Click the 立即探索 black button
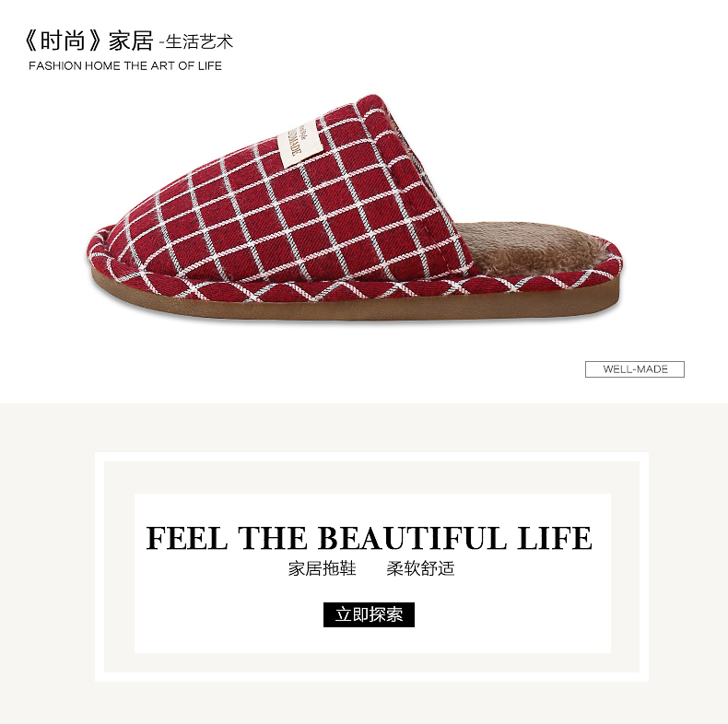 (x=369, y=614)
